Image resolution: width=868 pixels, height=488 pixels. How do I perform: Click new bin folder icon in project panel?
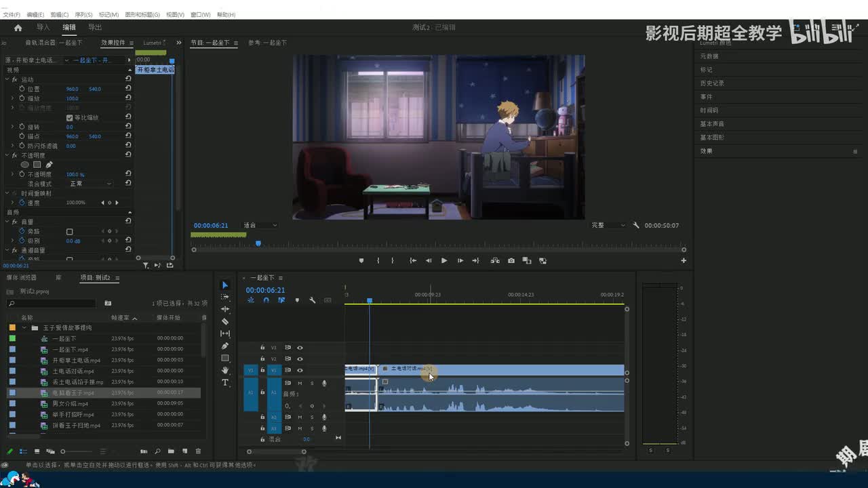[171, 451]
